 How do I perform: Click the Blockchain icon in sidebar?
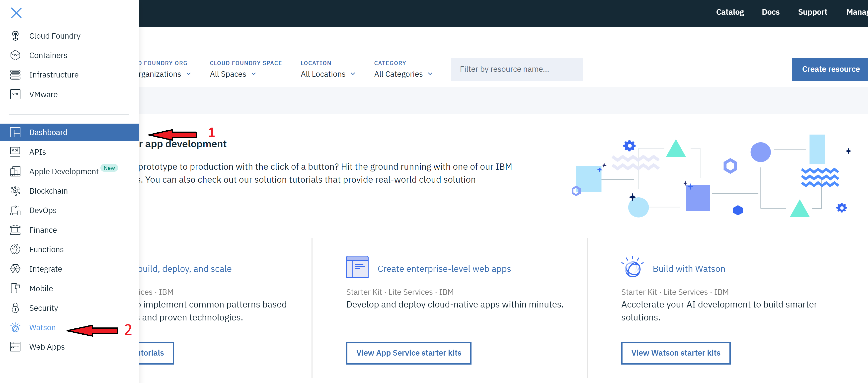click(15, 191)
